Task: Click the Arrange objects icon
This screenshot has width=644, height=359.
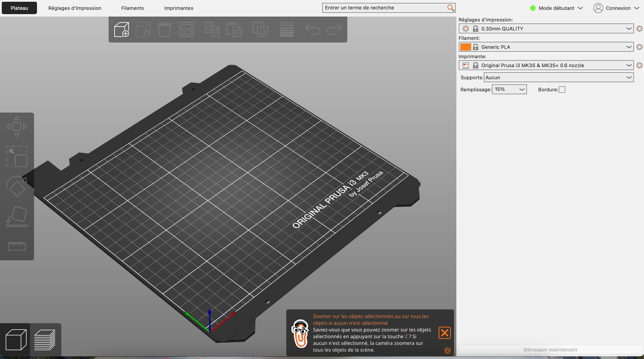Action: coord(186,30)
